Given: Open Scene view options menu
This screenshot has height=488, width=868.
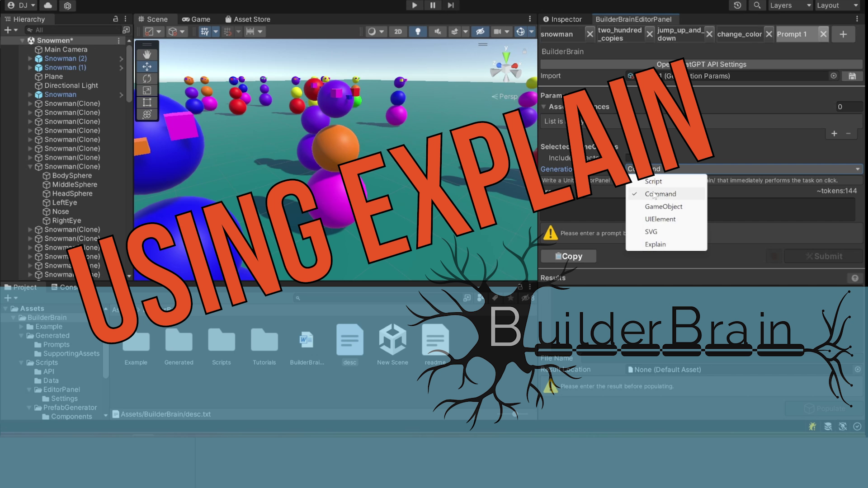Looking at the screenshot, I should click(530, 19).
